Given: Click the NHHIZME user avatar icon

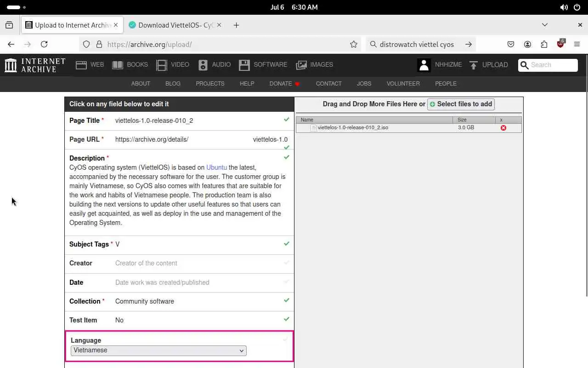Looking at the screenshot, I should [424, 65].
